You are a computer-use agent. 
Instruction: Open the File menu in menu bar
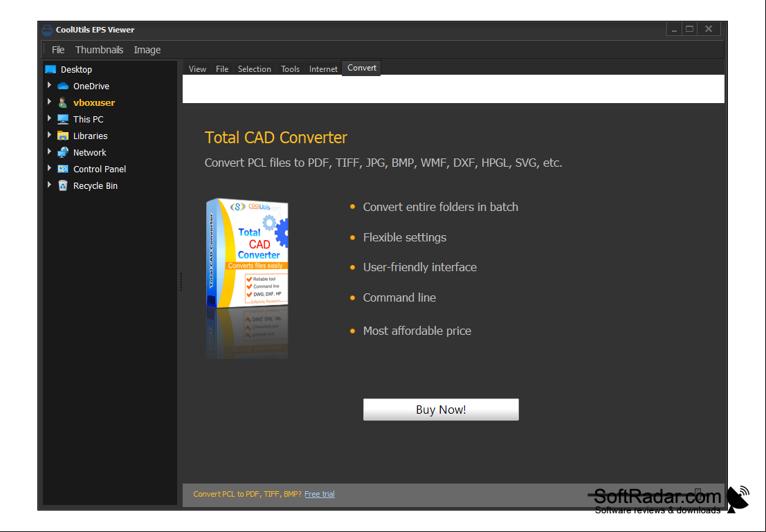tap(58, 50)
